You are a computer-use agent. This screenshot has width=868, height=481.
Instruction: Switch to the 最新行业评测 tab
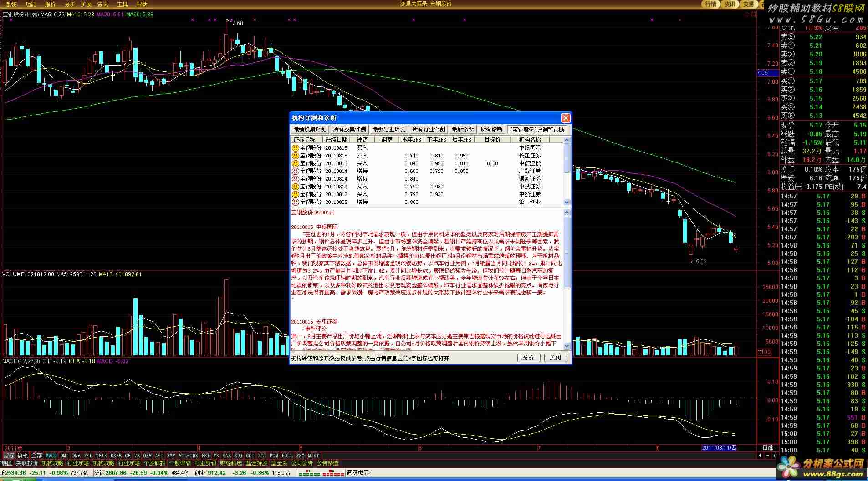click(x=389, y=129)
